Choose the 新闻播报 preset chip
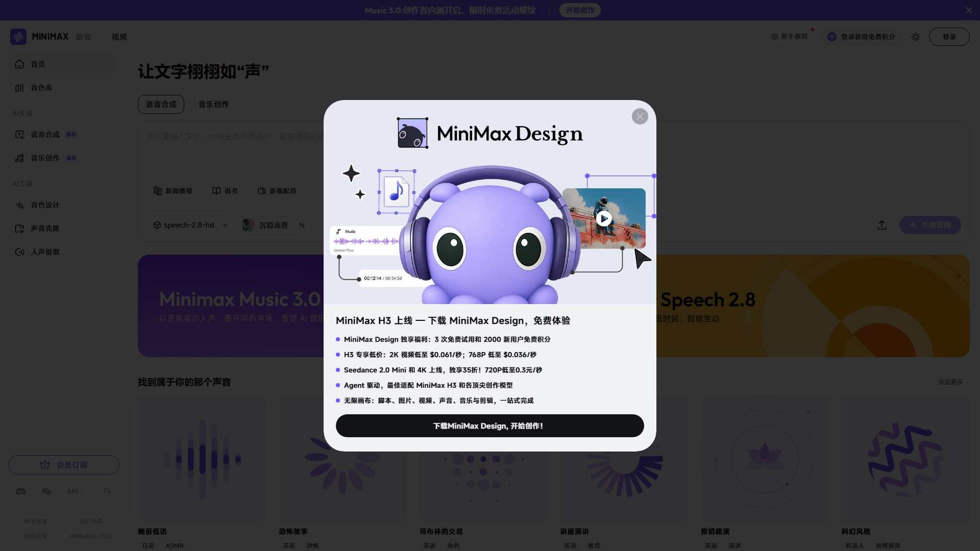 tap(174, 191)
